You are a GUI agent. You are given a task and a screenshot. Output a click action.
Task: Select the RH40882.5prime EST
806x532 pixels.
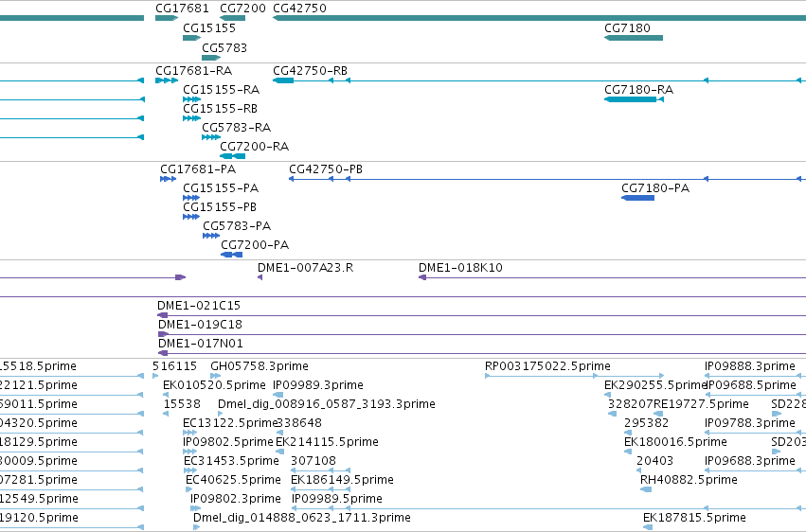tap(646, 489)
